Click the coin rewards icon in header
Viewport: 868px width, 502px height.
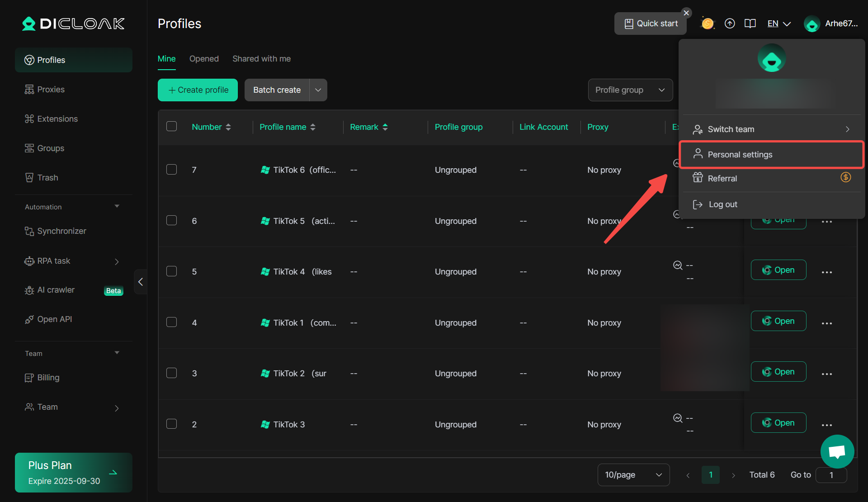pos(708,24)
